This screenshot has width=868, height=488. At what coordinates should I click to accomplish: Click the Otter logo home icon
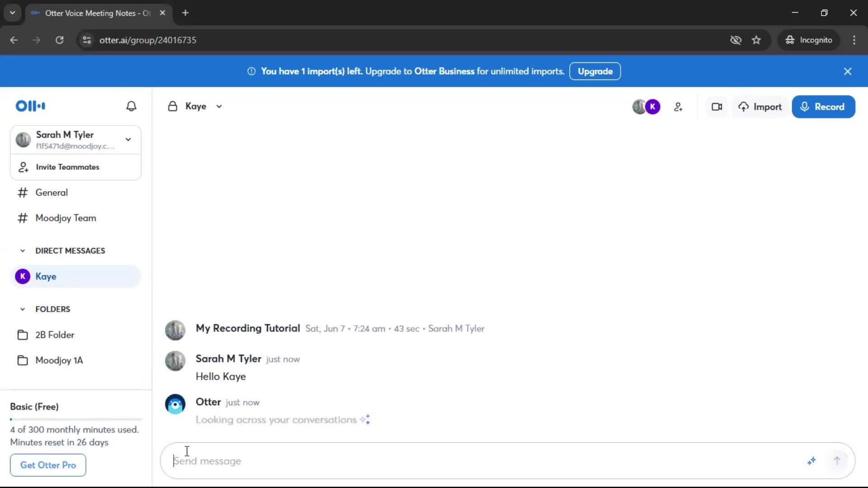coord(30,106)
